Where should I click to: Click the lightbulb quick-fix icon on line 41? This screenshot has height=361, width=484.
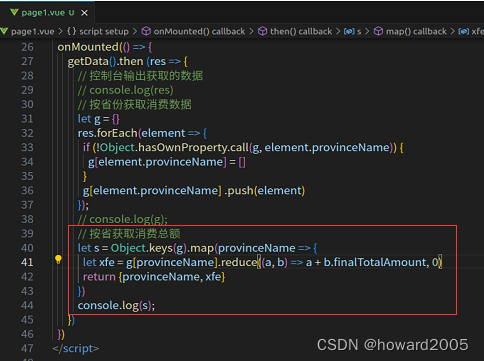(x=58, y=260)
